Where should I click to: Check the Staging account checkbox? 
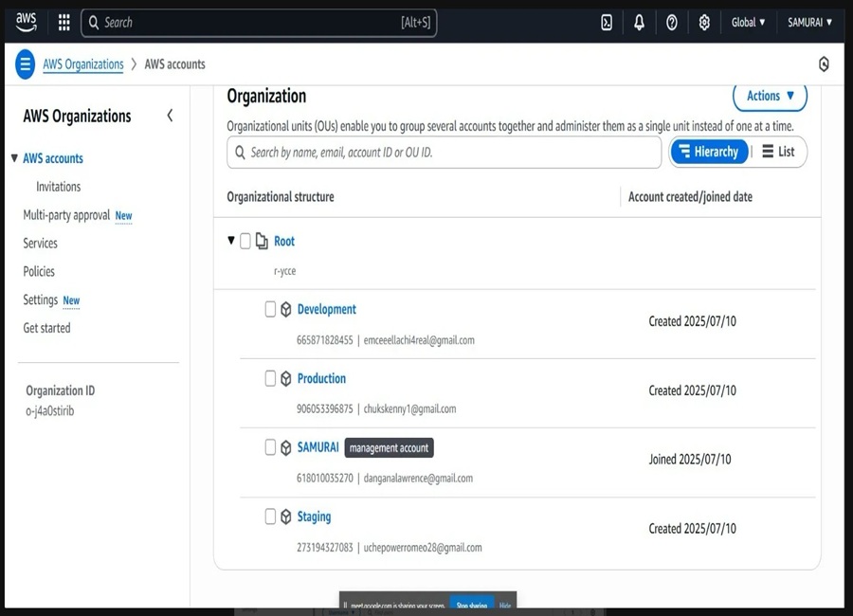coord(270,516)
